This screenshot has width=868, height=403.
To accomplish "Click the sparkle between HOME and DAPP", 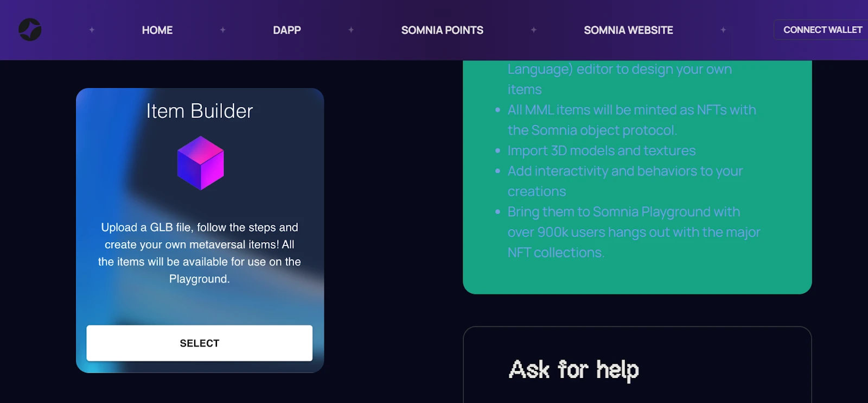I will (x=222, y=30).
